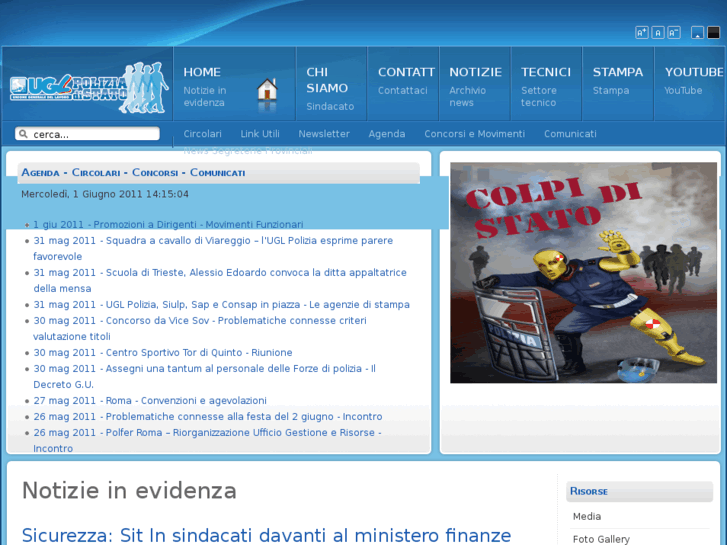Open Sicurezza: Sit In sindacati article
Screen dimensions: 727x545
(x=266, y=535)
